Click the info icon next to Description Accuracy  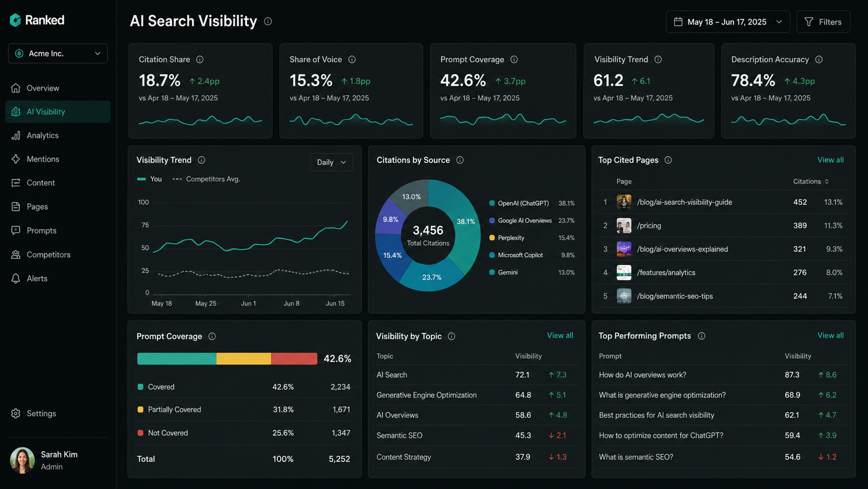coord(819,60)
